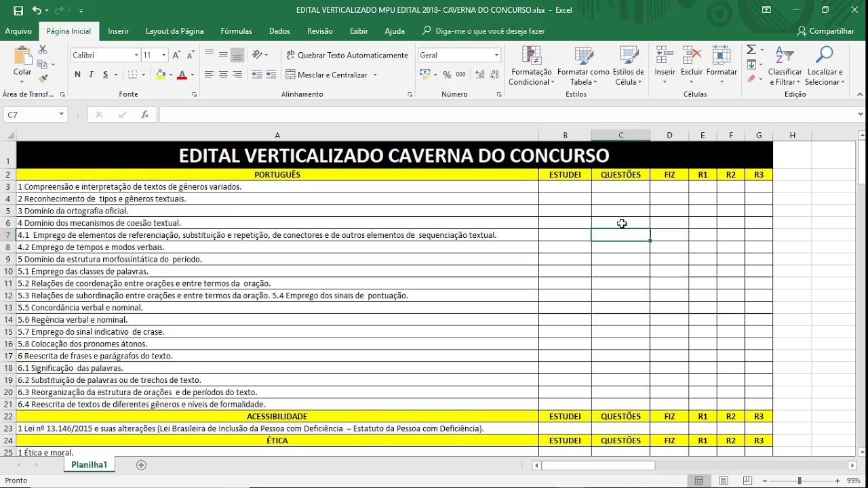Click Classificar e Filtrar

tap(785, 66)
